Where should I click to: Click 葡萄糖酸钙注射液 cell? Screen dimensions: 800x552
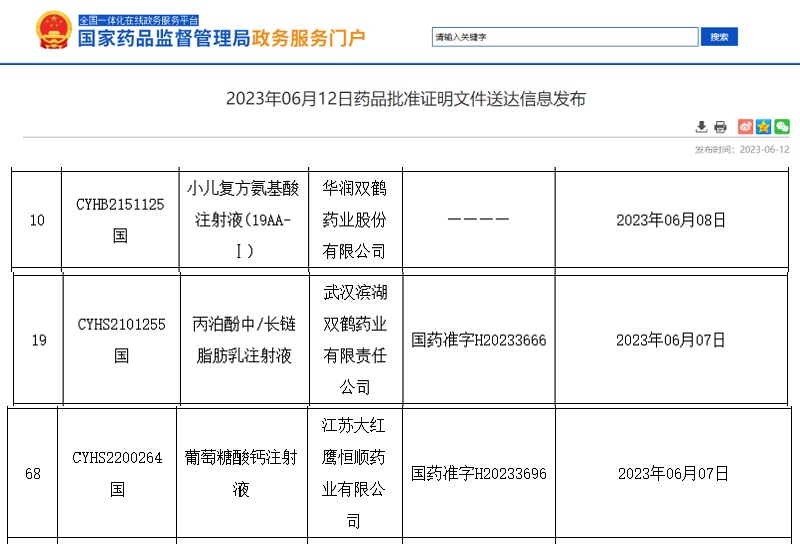(241, 473)
